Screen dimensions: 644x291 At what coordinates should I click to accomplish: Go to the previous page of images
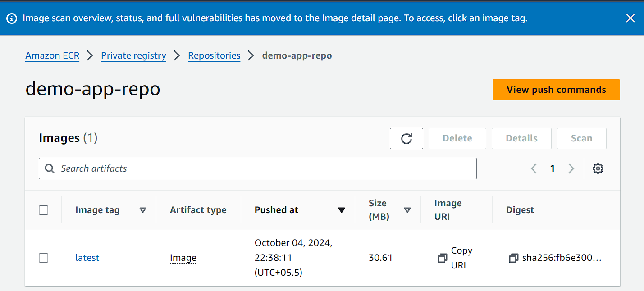tap(534, 168)
